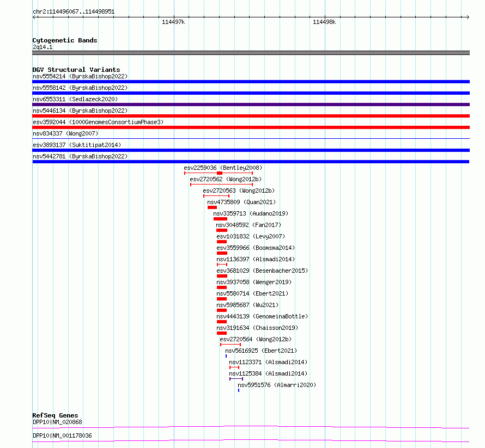Click nsv3359713 (Audano2019) label
This screenshot has height=448, width=485.
click(x=251, y=213)
